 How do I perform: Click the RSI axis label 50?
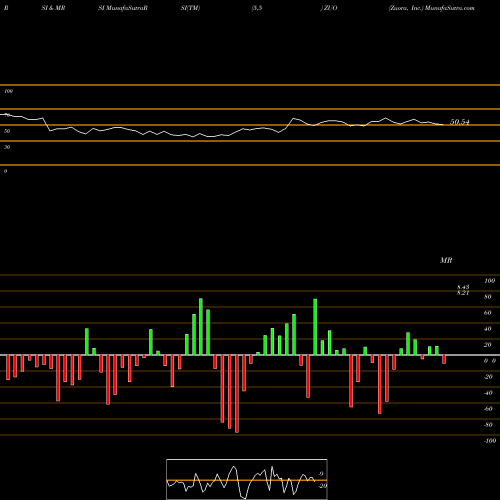click(7, 131)
